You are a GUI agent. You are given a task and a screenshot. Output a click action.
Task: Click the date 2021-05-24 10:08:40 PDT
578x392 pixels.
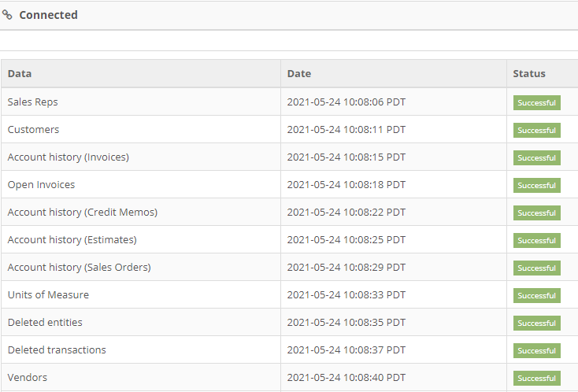346,378
